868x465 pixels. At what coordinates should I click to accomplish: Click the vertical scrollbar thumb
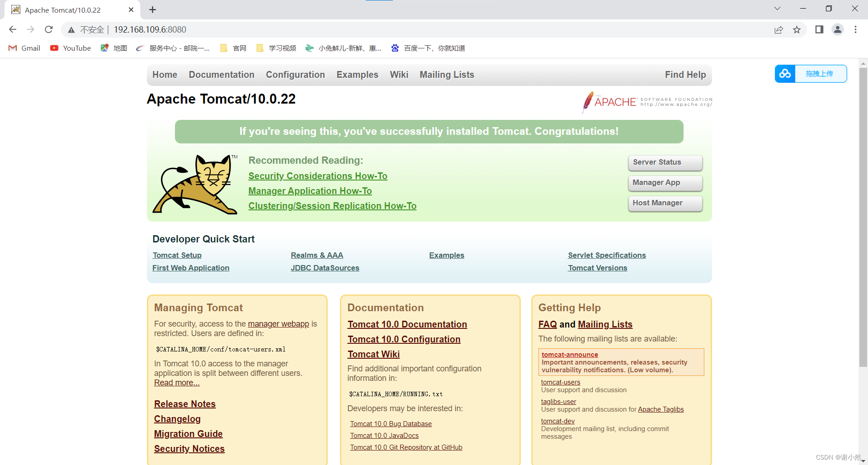coord(863,217)
